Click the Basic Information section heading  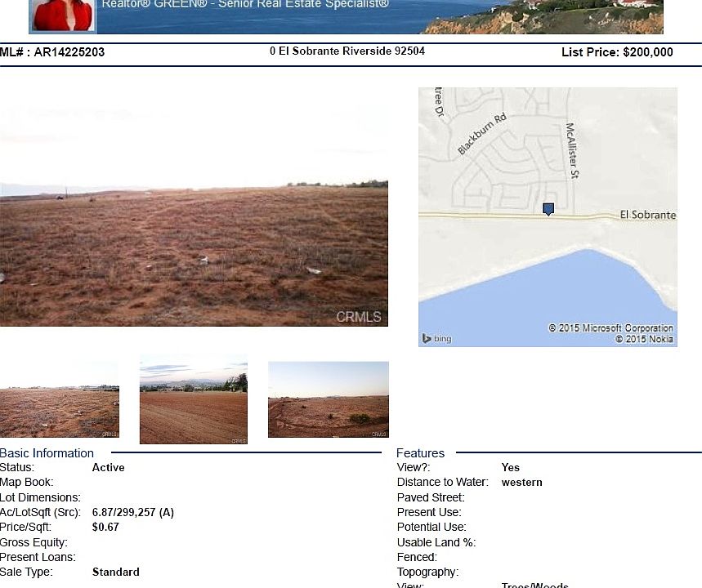tap(47, 453)
